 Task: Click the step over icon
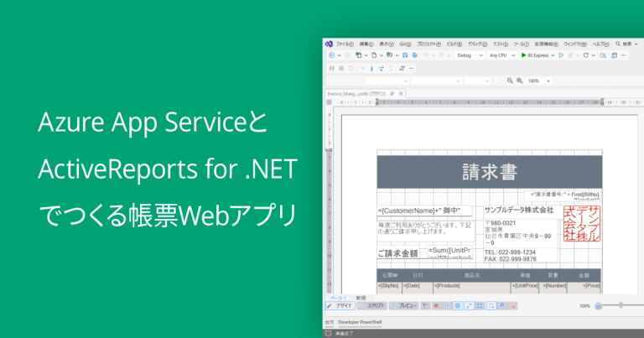382,69
